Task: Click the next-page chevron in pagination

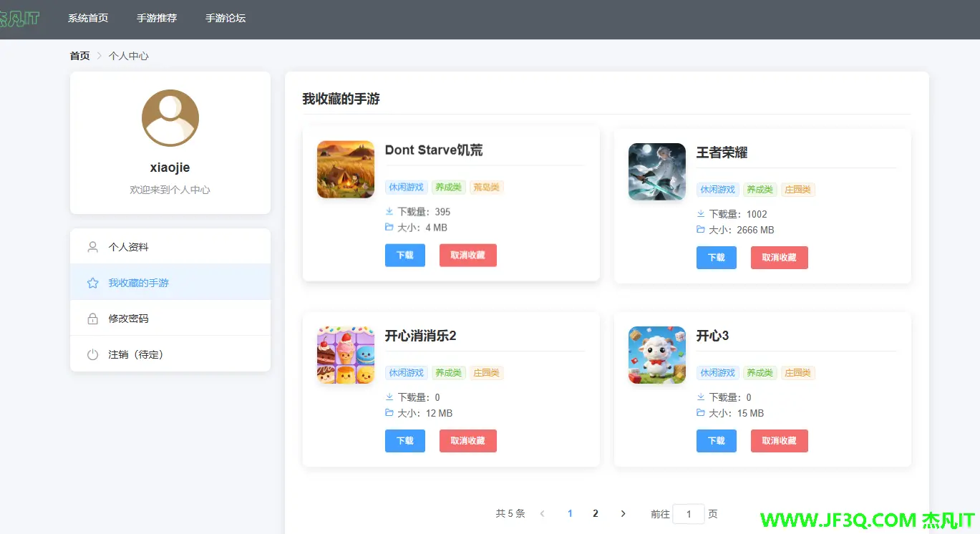Action: (x=623, y=513)
